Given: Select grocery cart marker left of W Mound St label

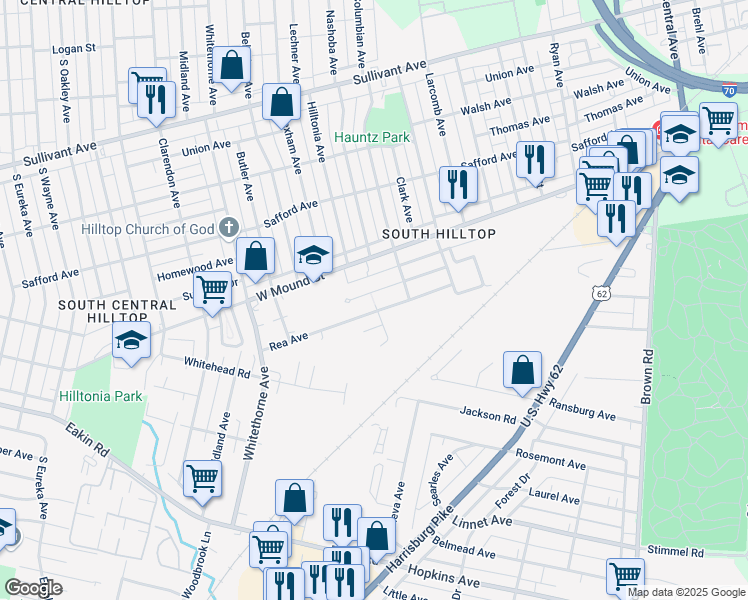Looking at the screenshot, I should pyautogui.click(x=212, y=291).
